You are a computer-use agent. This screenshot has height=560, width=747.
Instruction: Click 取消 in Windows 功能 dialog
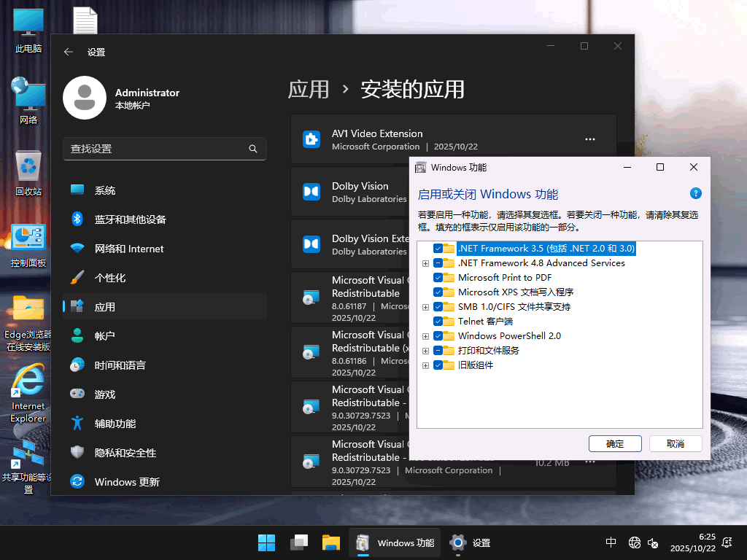[676, 444]
